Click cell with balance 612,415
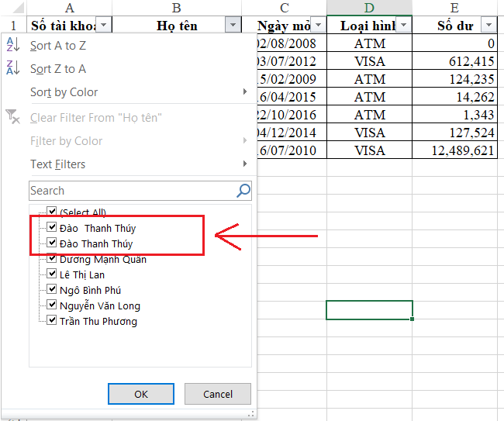This screenshot has height=421, width=504. [454, 61]
